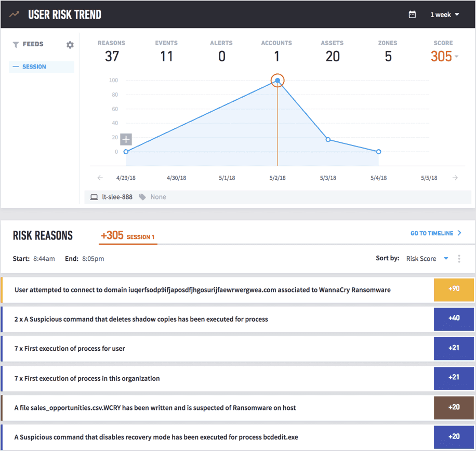The image size is (476, 451).
Task: Select the +305 Session 1 tab
Action: pyautogui.click(x=128, y=236)
